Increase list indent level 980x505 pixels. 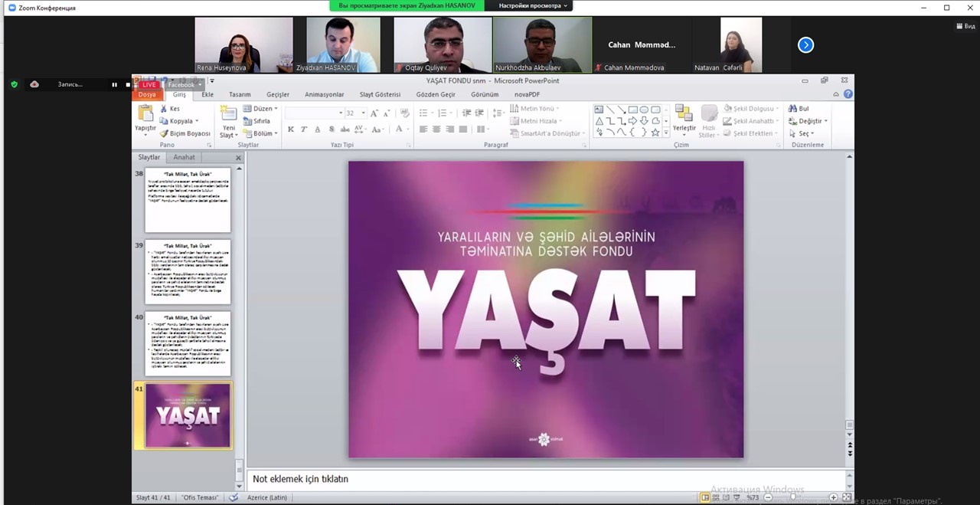(479, 113)
